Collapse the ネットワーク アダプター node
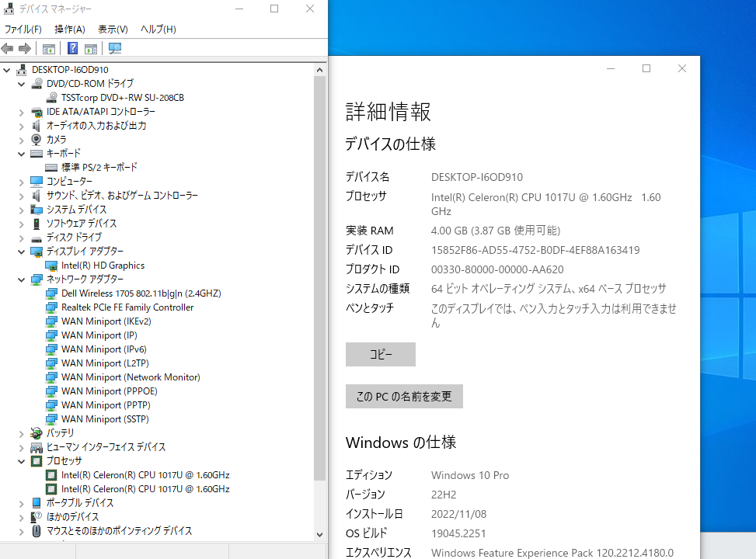This screenshot has height=559, width=756. click(x=21, y=280)
